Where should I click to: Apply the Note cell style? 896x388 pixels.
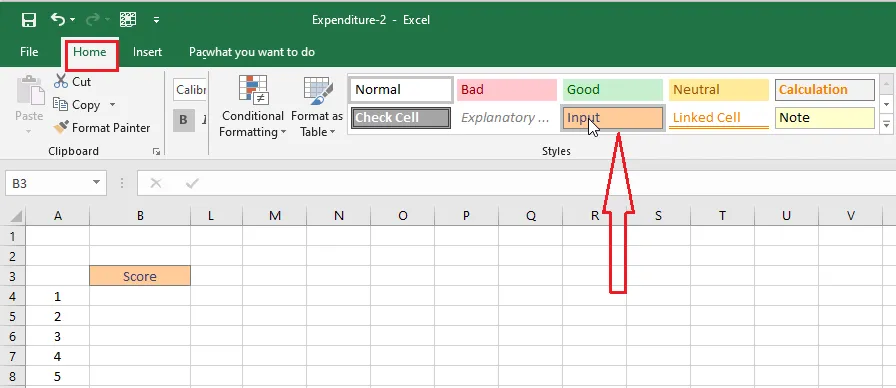point(825,118)
